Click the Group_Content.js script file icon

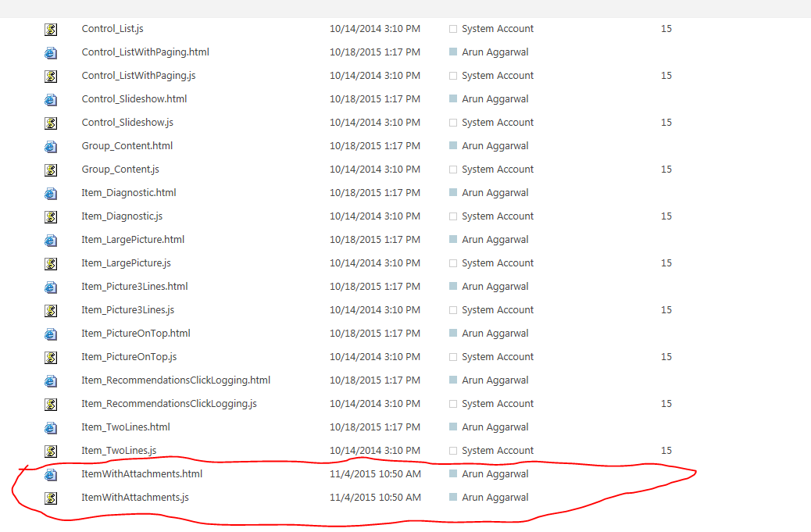51,170
